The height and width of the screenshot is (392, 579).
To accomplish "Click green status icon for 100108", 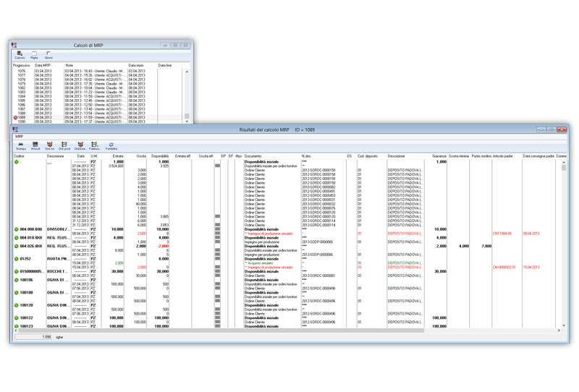I will coord(16,293).
